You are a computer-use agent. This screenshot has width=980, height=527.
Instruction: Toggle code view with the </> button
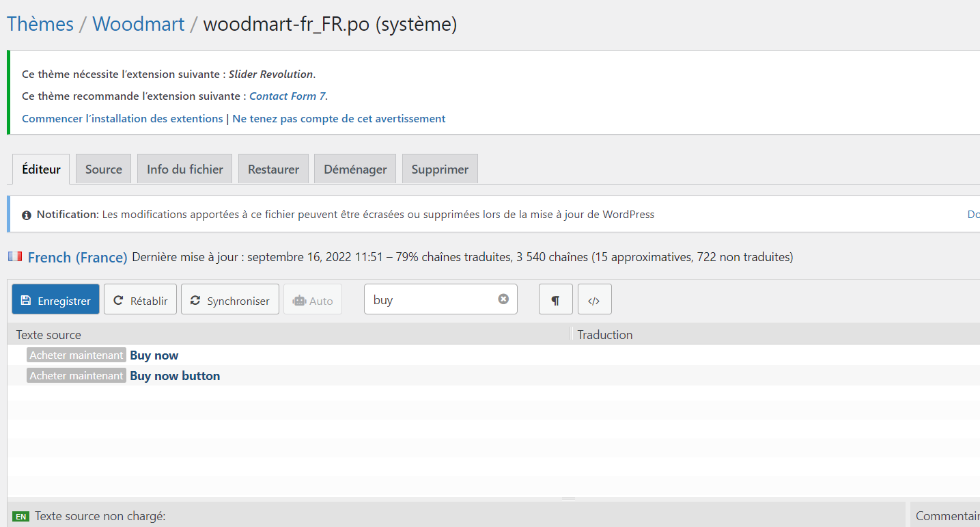(x=594, y=299)
